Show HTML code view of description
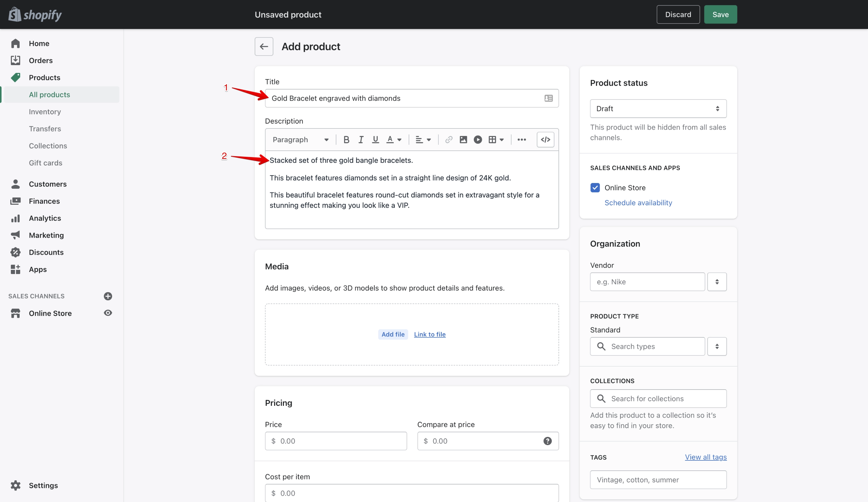The image size is (868, 502). pyautogui.click(x=545, y=140)
